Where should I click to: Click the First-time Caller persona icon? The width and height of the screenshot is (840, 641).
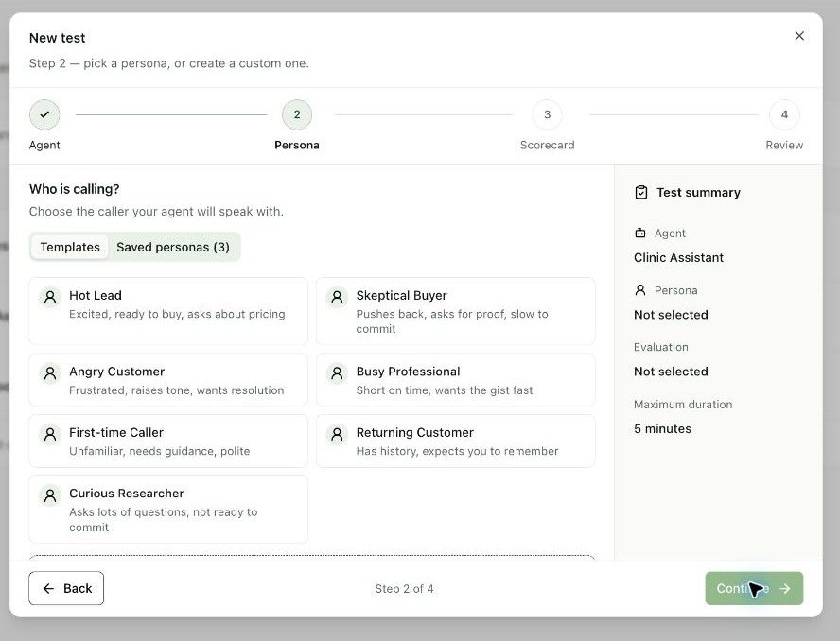click(x=50, y=434)
